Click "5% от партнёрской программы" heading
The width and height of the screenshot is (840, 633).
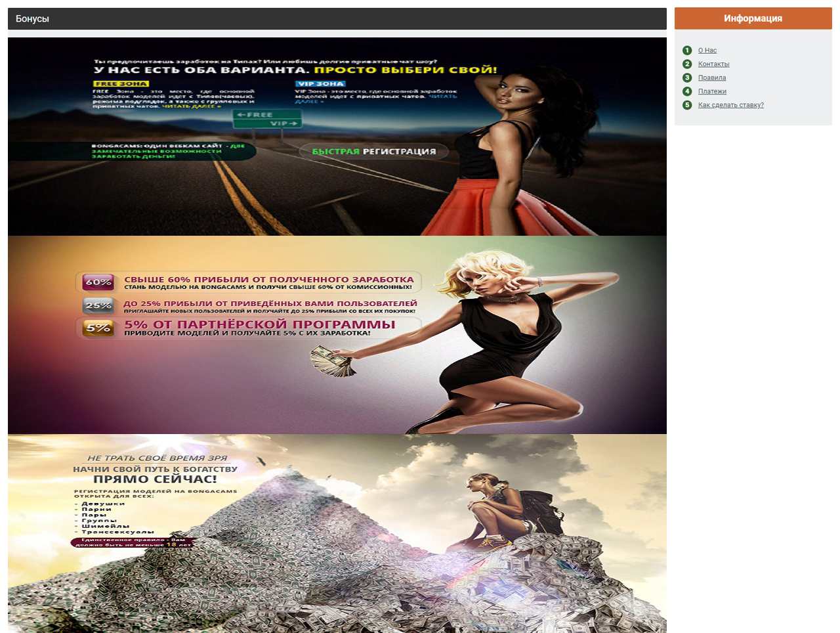260,324
